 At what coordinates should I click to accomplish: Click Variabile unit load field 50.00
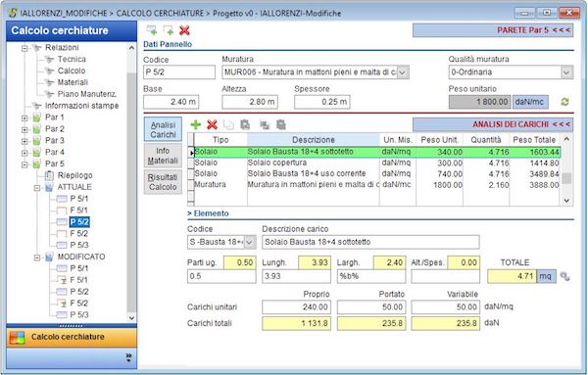click(446, 307)
